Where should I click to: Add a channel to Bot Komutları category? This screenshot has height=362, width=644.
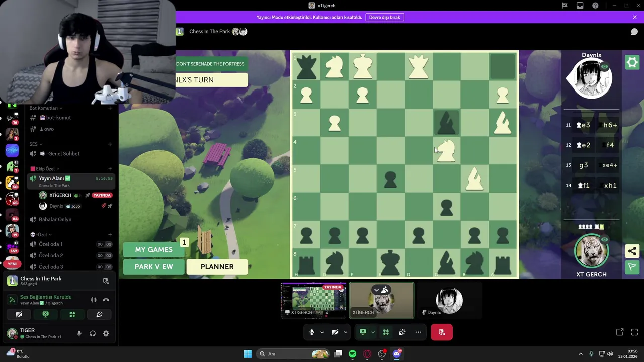(110, 108)
